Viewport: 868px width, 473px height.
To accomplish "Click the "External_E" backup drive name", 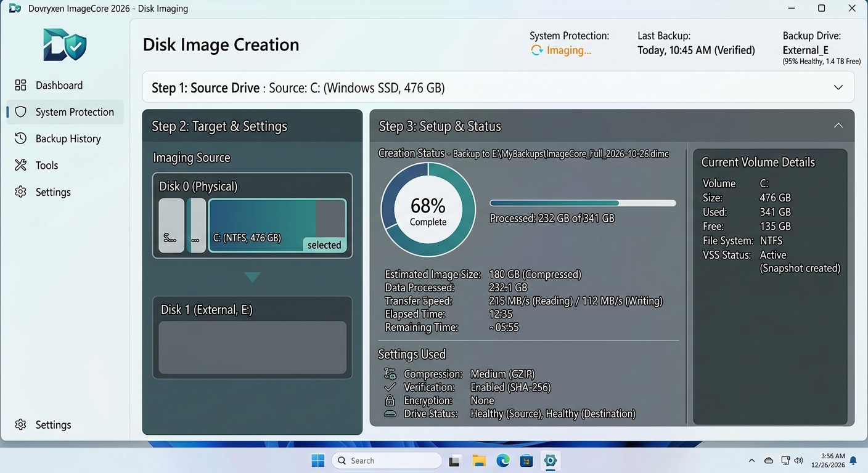I will click(805, 51).
